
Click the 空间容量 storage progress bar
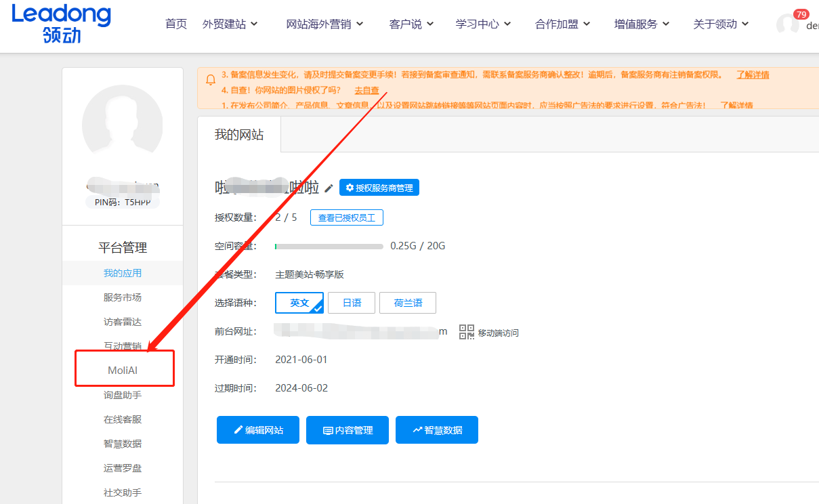[329, 246]
